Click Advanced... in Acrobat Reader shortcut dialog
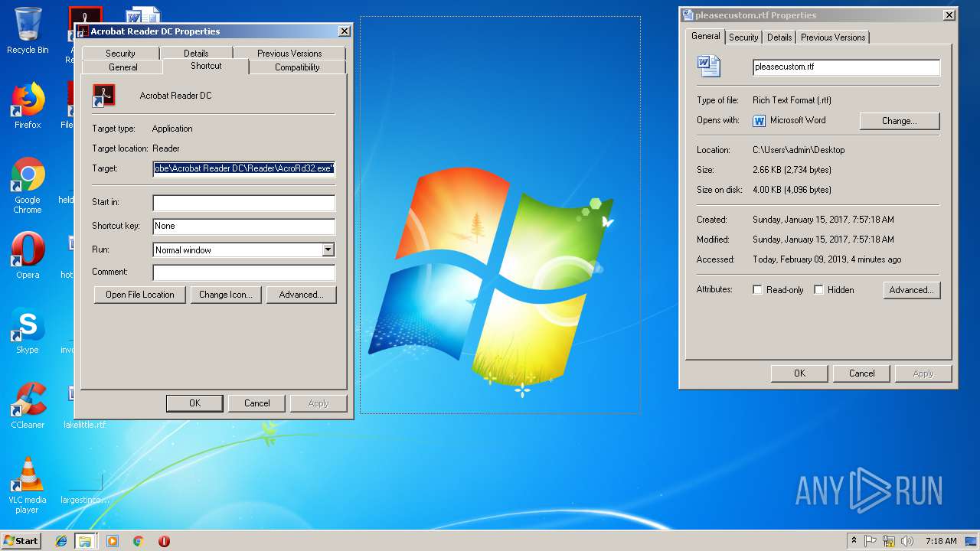Viewport: 980px width, 551px height. tap(301, 295)
